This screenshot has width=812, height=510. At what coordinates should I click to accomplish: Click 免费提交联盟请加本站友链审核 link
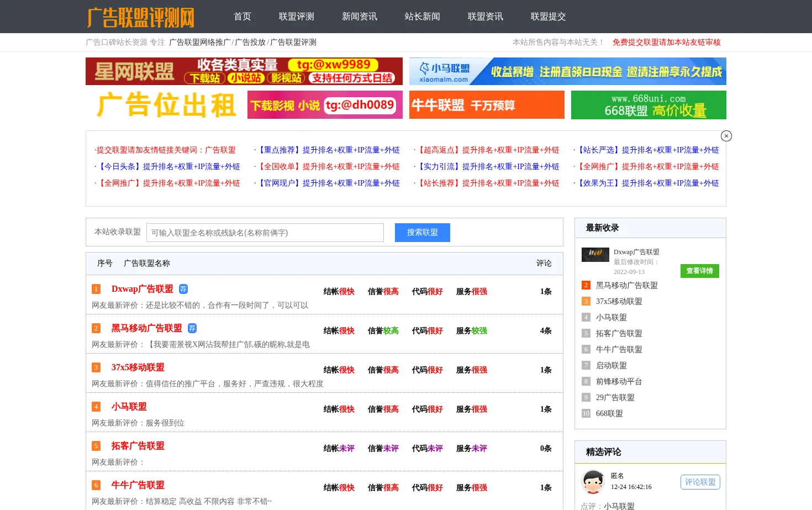click(667, 43)
